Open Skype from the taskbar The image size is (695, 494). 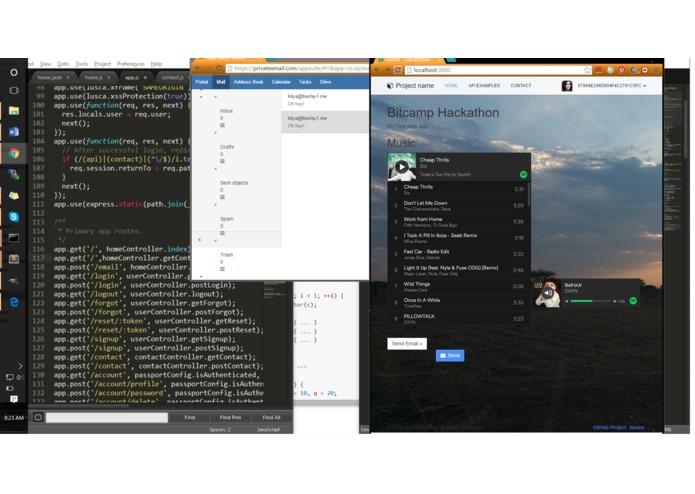[14, 217]
